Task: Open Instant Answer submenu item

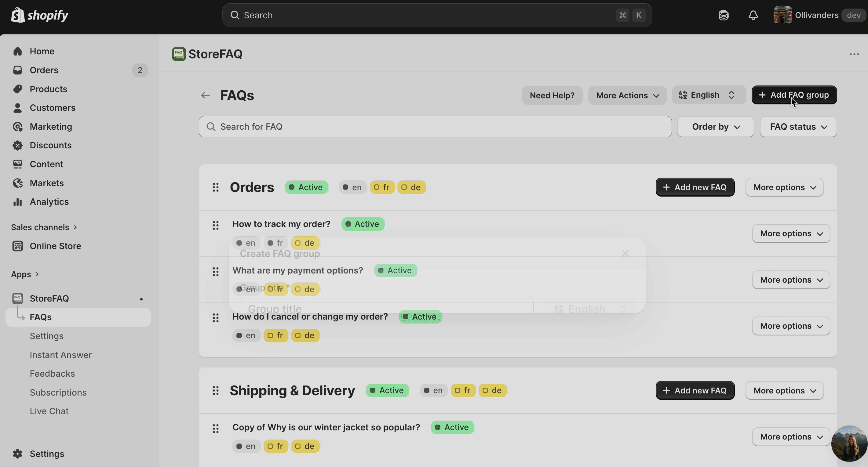Action: 61,355
